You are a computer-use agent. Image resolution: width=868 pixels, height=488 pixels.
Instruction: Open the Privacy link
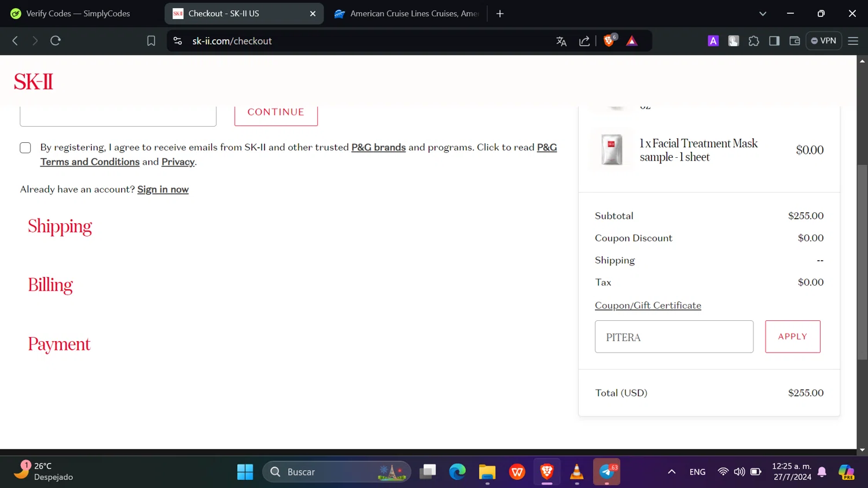pyautogui.click(x=178, y=162)
